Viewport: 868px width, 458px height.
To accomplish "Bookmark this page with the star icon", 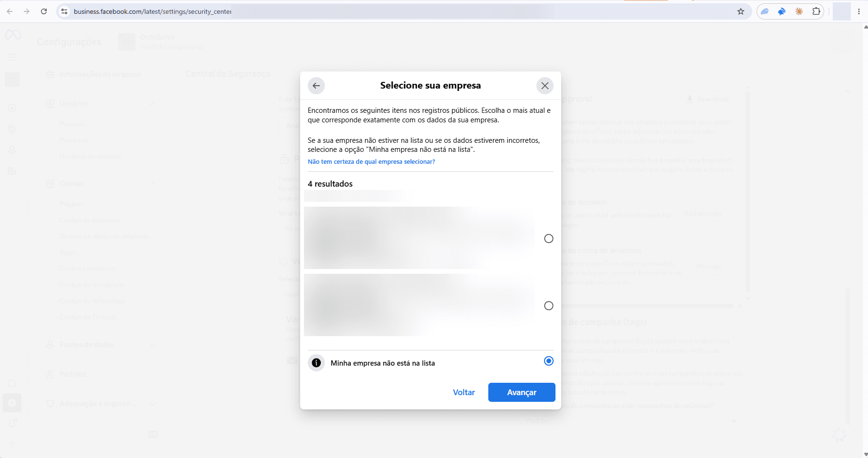I will pos(741,11).
